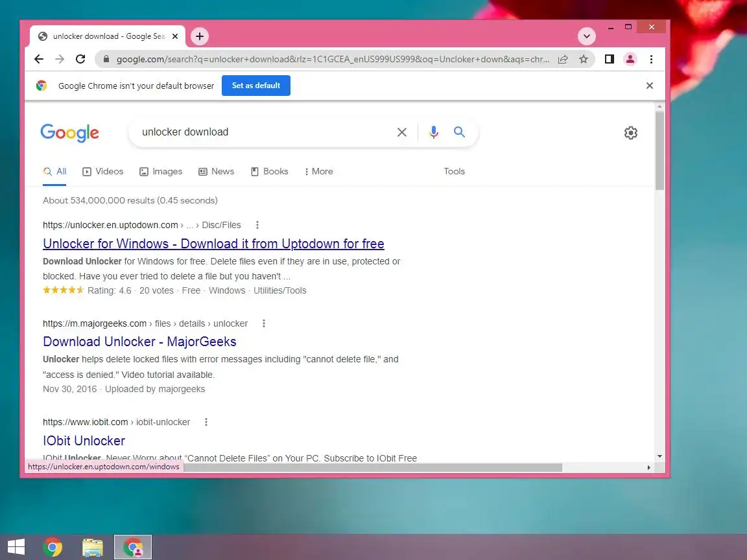Go forward to next page
This screenshot has width=747, height=560.
click(60, 59)
